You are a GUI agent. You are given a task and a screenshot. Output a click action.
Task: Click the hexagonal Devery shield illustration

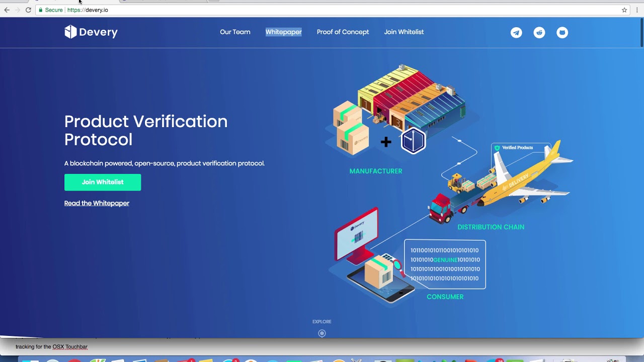coord(414,141)
